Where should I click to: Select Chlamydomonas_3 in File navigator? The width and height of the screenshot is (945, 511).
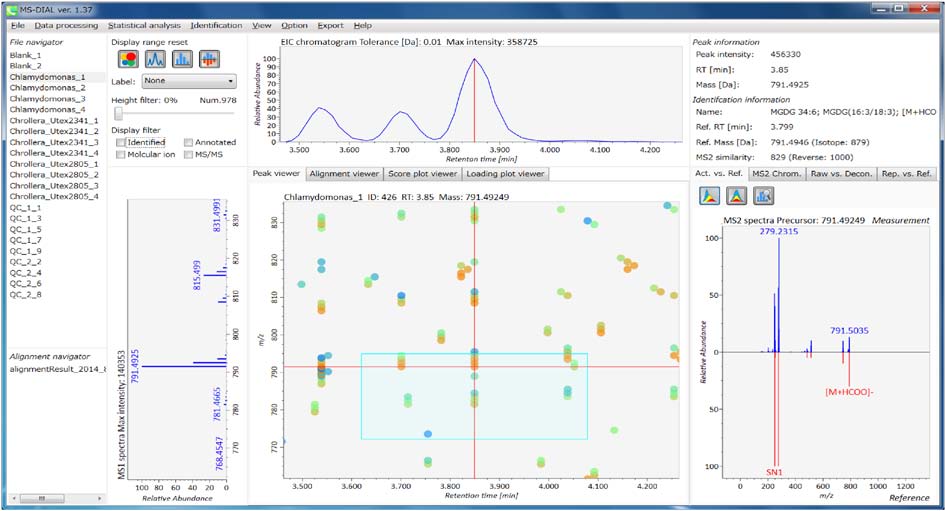click(48, 99)
